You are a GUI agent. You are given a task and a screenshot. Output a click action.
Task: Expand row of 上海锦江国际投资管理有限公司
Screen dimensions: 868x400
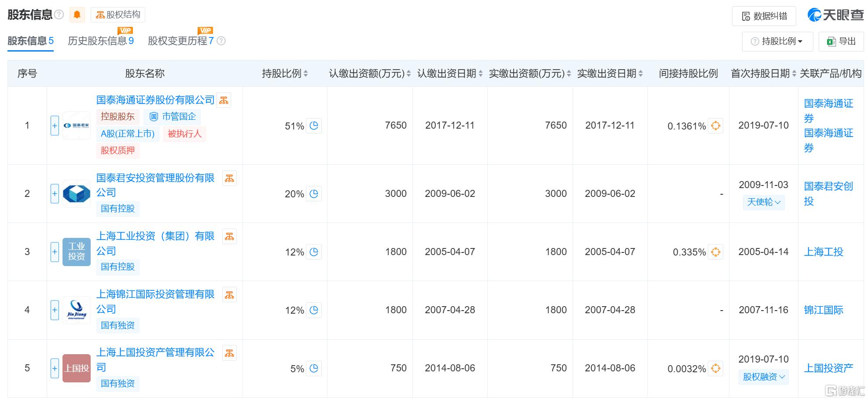coord(55,310)
